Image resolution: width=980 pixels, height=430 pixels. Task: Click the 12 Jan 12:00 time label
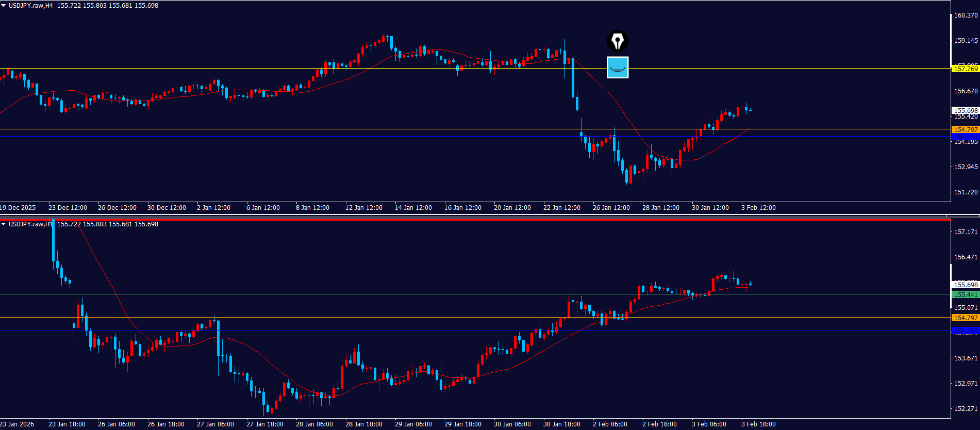point(363,208)
